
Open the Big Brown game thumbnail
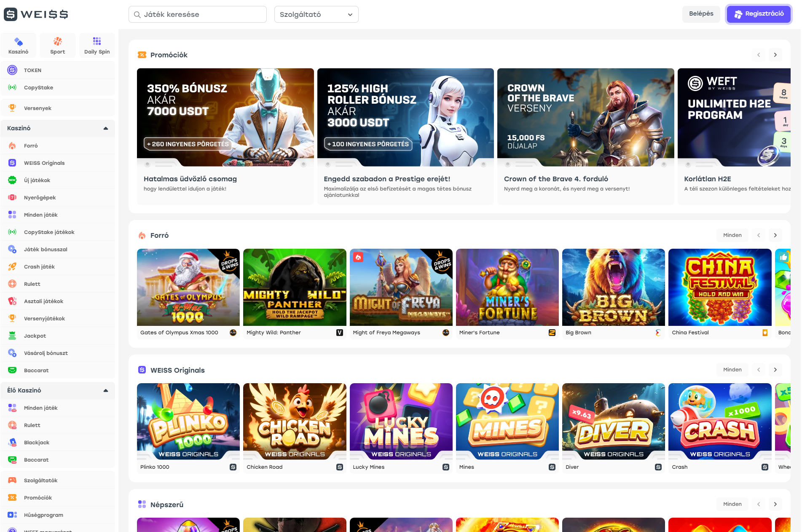(x=613, y=287)
